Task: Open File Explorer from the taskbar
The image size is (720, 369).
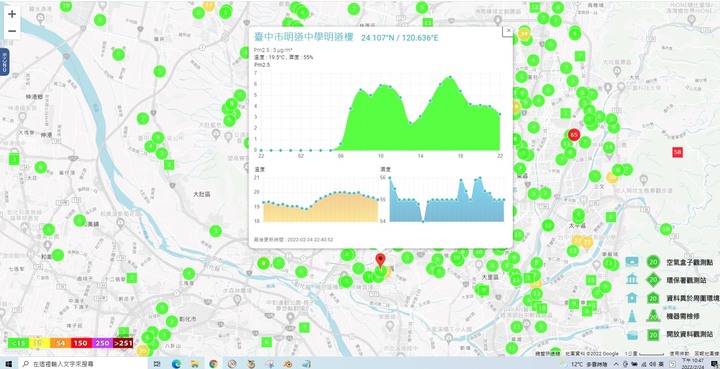Action: click(195, 363)
